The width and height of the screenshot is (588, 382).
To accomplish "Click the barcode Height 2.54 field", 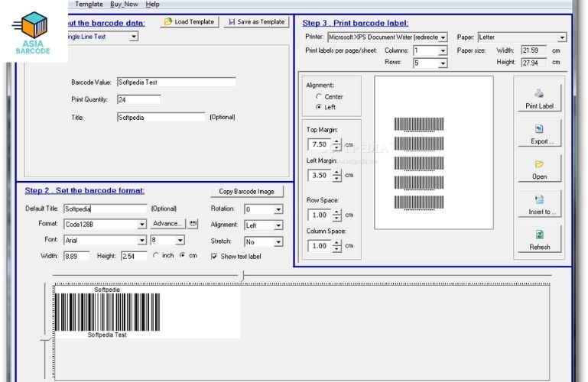I will (134, 256).
